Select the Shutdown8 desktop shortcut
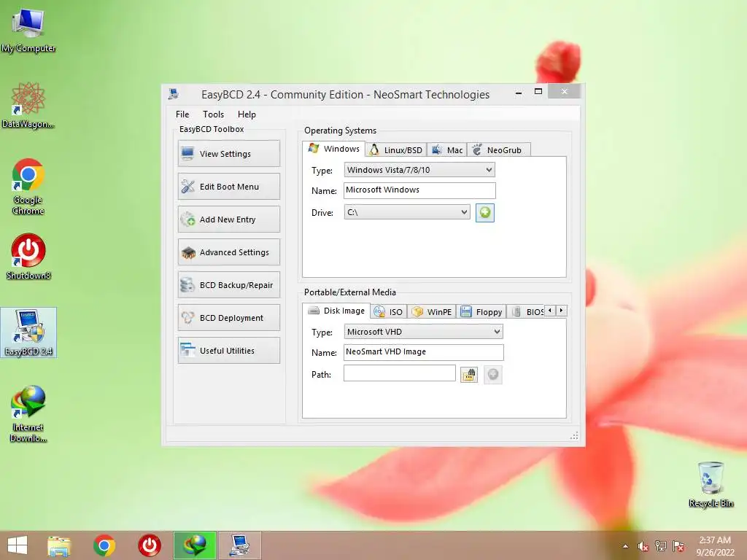 tap(28, 256)
